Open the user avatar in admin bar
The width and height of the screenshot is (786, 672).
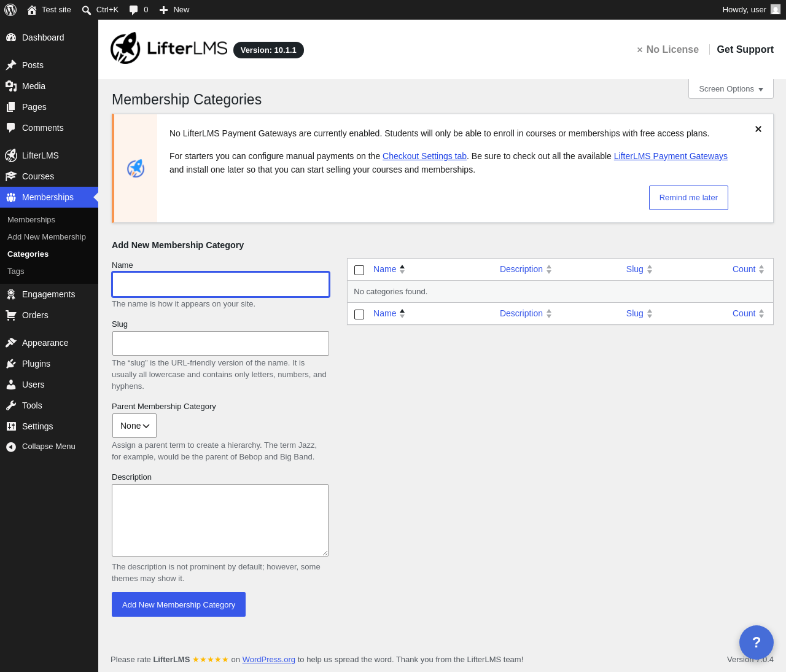click(x=776, y=10)
